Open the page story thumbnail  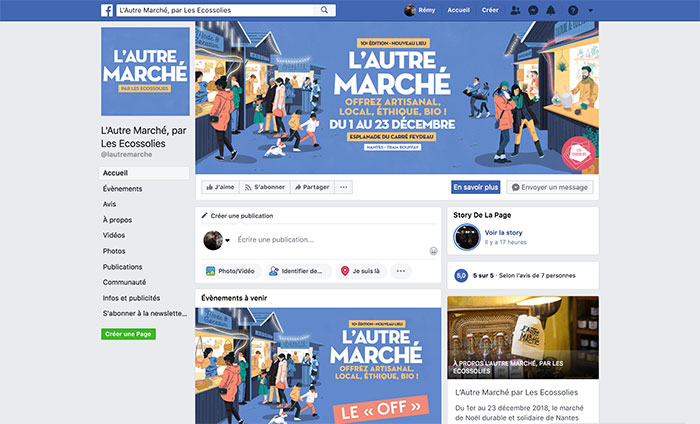(467, 237)
